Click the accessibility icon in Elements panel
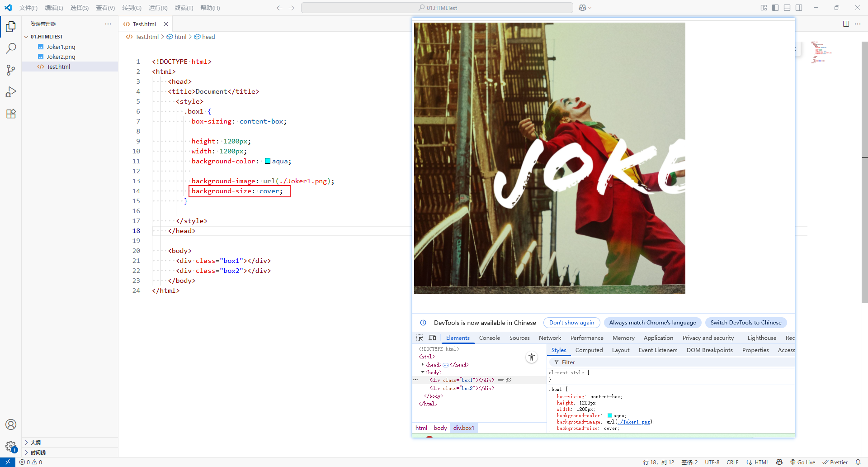Screen dimensions: 868x467 pyautogui.click(x=532, y=357)
